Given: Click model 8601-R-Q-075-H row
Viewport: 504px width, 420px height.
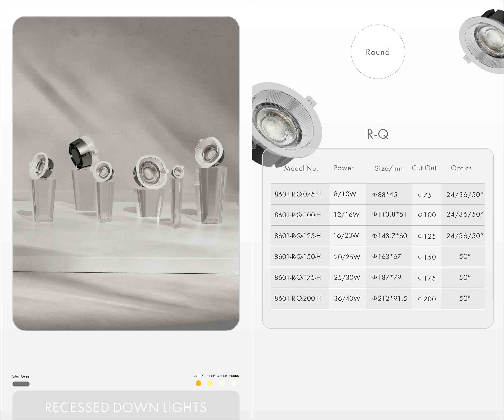Looking at the screenshot, I should point(297,194).
